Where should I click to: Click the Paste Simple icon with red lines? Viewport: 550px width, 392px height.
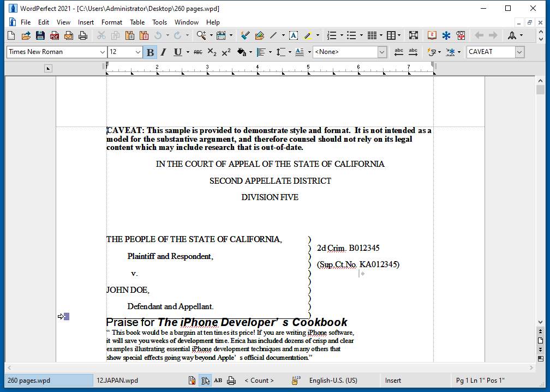coord(144,35)
